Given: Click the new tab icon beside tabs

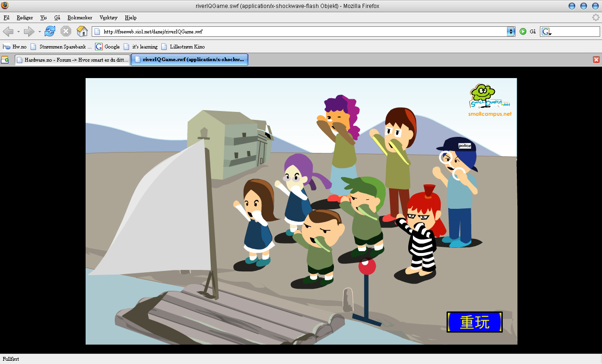Looking at the screenshot, I should coord(5,60).
